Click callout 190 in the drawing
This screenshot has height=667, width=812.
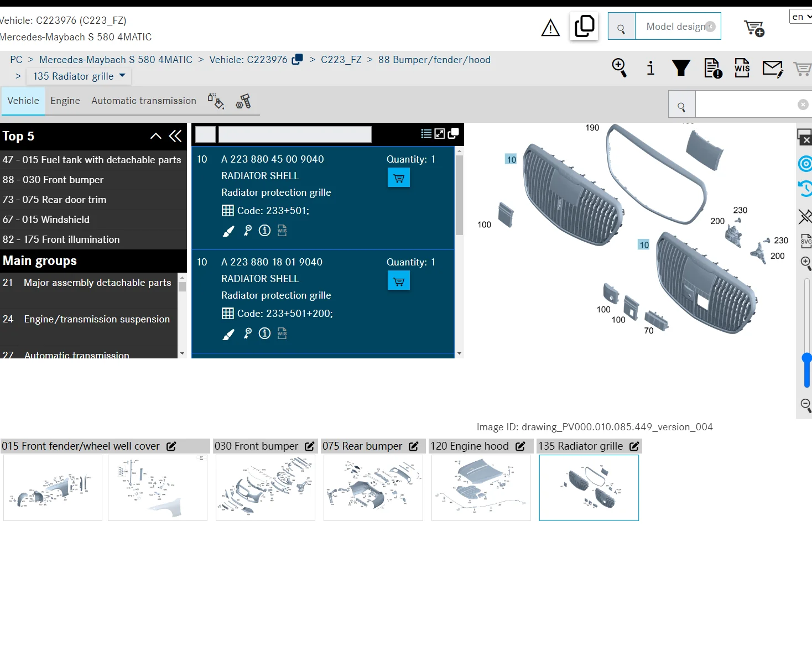(x=592, y=128)
